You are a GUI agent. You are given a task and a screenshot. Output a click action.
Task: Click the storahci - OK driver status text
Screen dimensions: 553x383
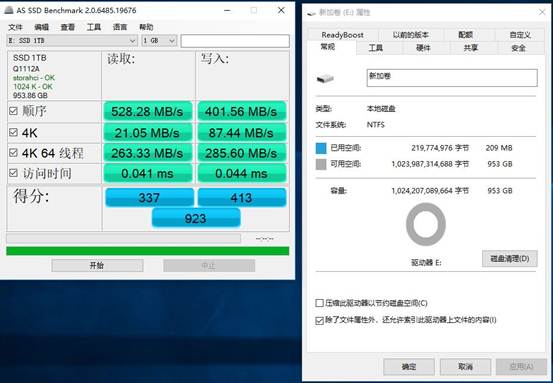click(x=34, y=78)
